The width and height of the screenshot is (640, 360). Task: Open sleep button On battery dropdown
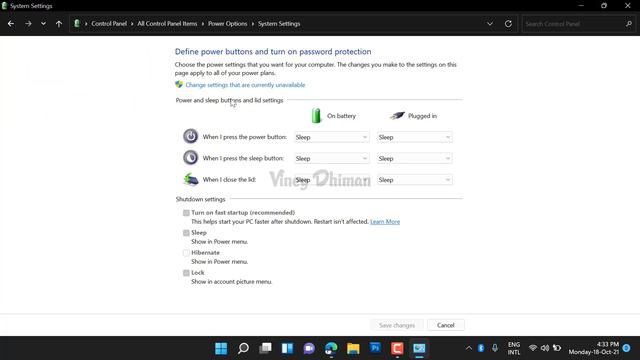click(331, 158)
